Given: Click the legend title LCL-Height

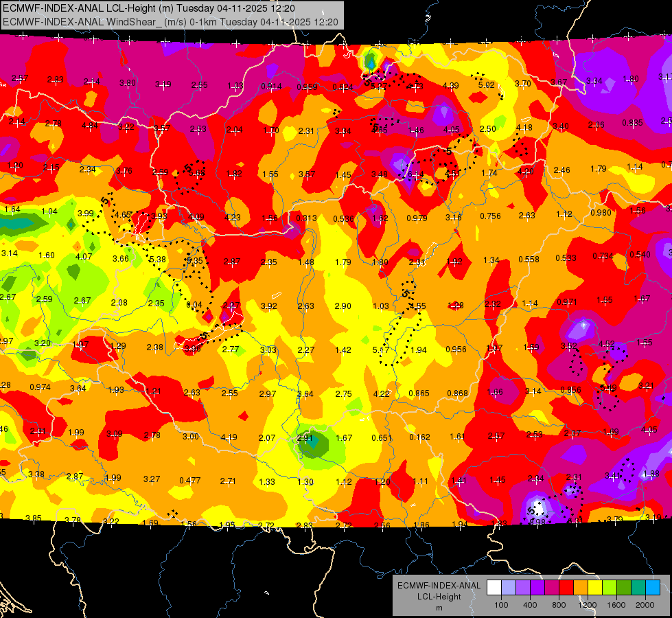Looking at the screenshot, I should tap(439, 597).
